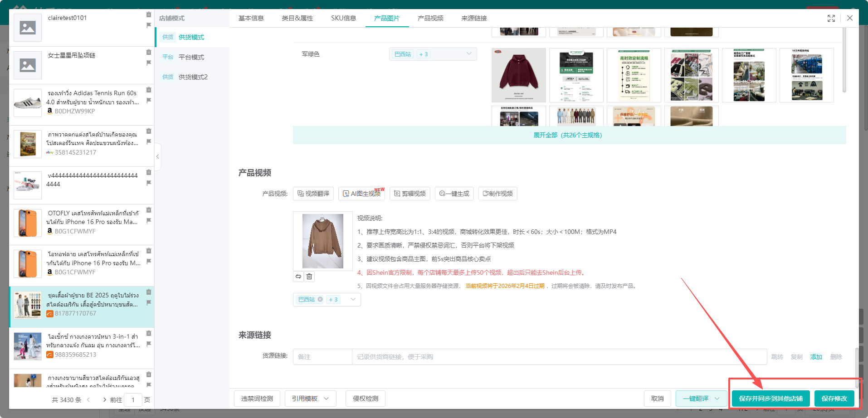The width and height of the screenshot is (868, 418).
Task: Select 供货模式 store mode
Action: (x=192, y=37)
